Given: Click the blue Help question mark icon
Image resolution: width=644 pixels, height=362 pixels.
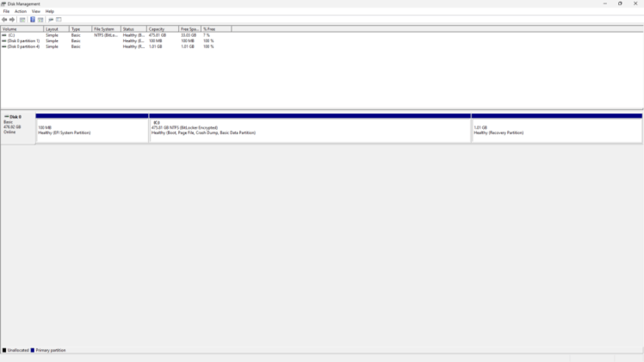Looking at the screenshot, I should pyautogui.click(x=33, y=19).
